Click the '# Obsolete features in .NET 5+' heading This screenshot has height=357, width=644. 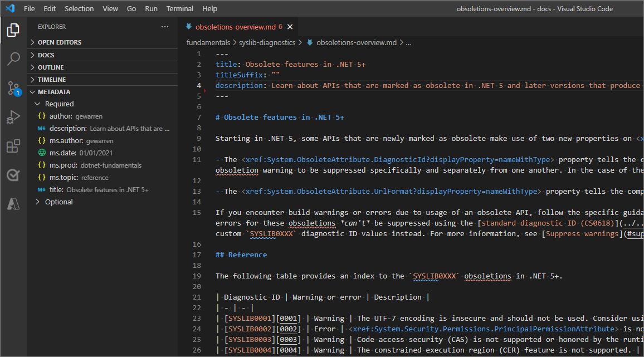(x=280, y=118)
